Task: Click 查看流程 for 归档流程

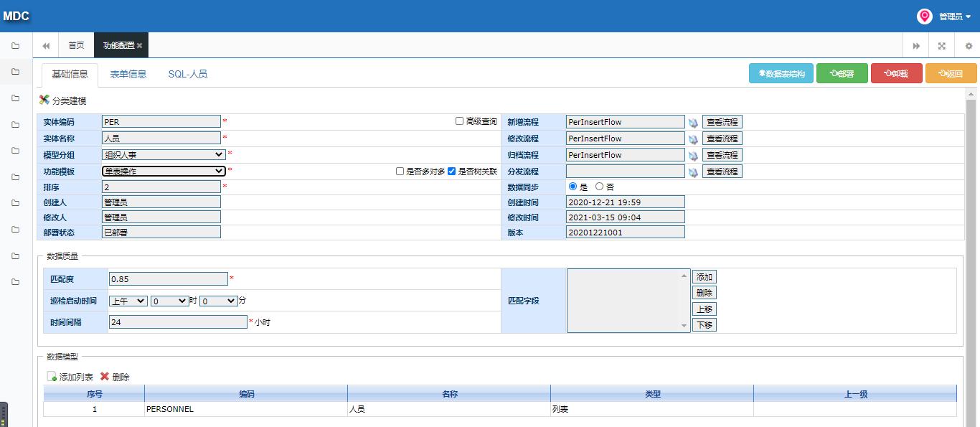Action: [x=722, y=155]
